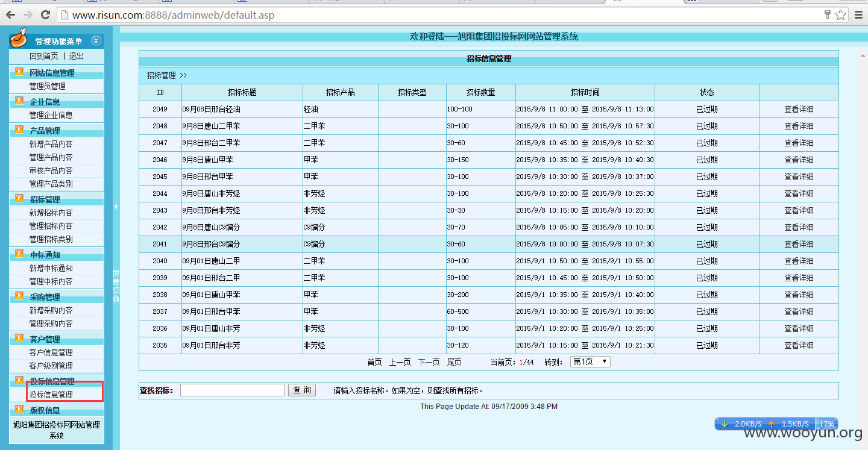This screenshot has width=868, height=450.
Task: Click the title 9月8日唐山C9馏分
Action: [211, 227]
